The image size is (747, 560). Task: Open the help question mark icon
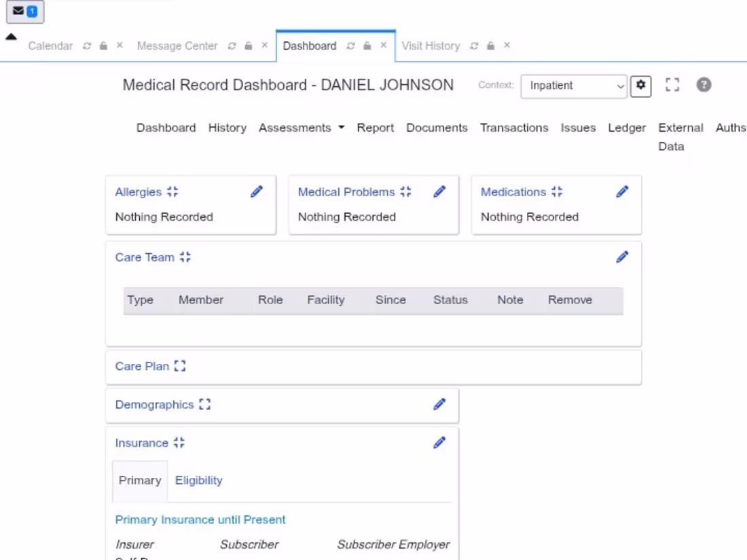pyautogui.click(x=704, y=85)
